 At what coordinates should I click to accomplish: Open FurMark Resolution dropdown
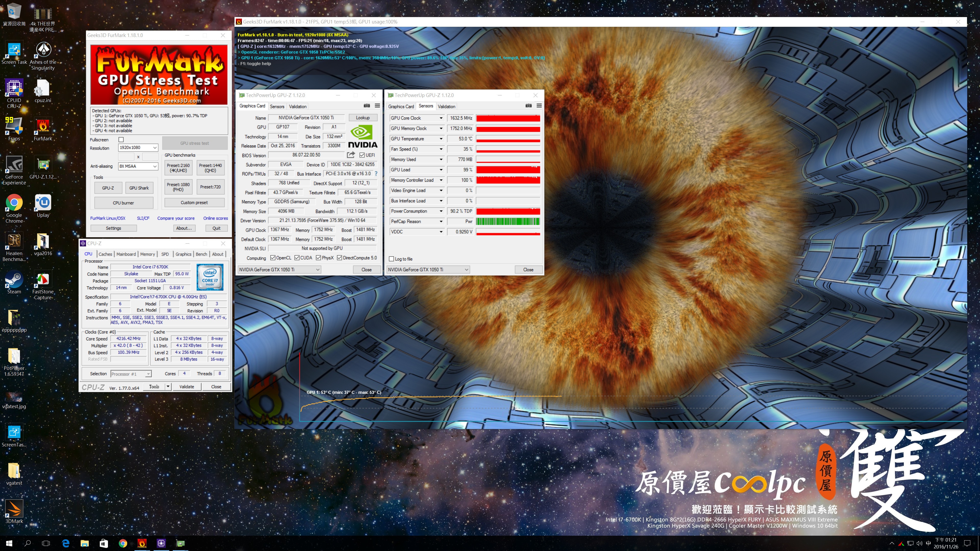coord(138,147)
